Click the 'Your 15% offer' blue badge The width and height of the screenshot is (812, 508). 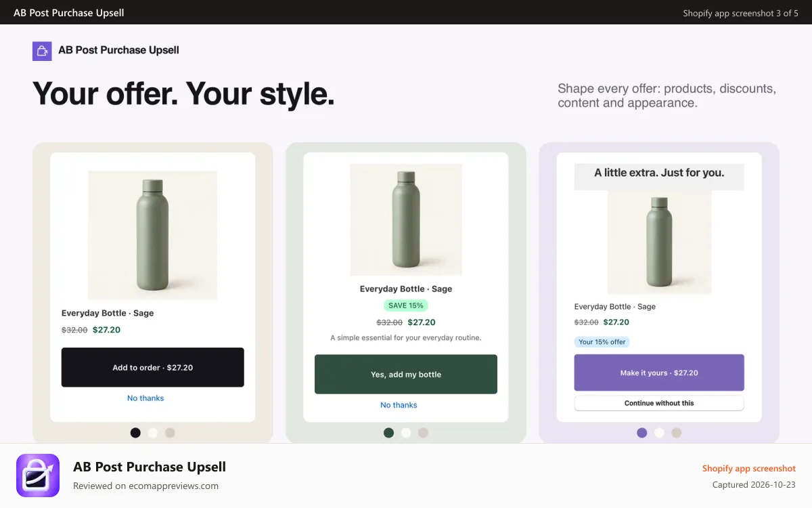tap(602, 342)
